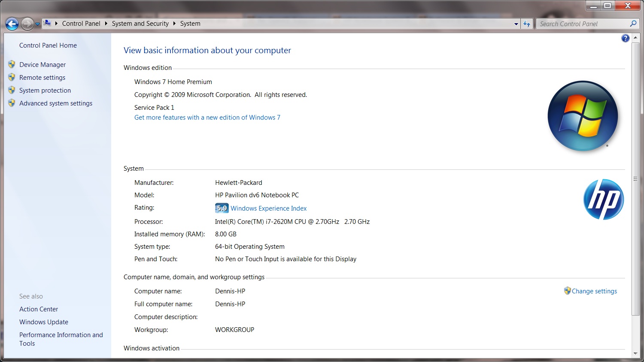Image resolution: width=644 pixels, height=362 pixels.
Task: Click the scrollbar down arrow
Action: tap(635, 354)
